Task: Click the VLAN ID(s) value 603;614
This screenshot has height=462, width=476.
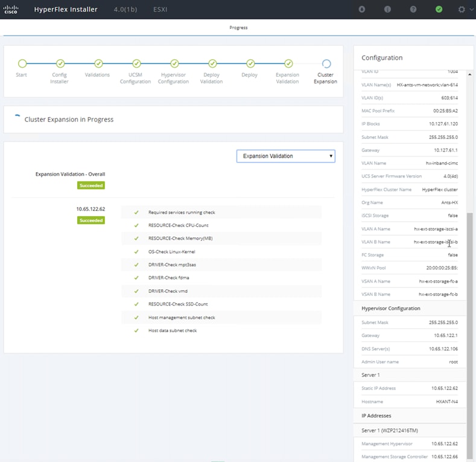Action: [x=449, y=98]
